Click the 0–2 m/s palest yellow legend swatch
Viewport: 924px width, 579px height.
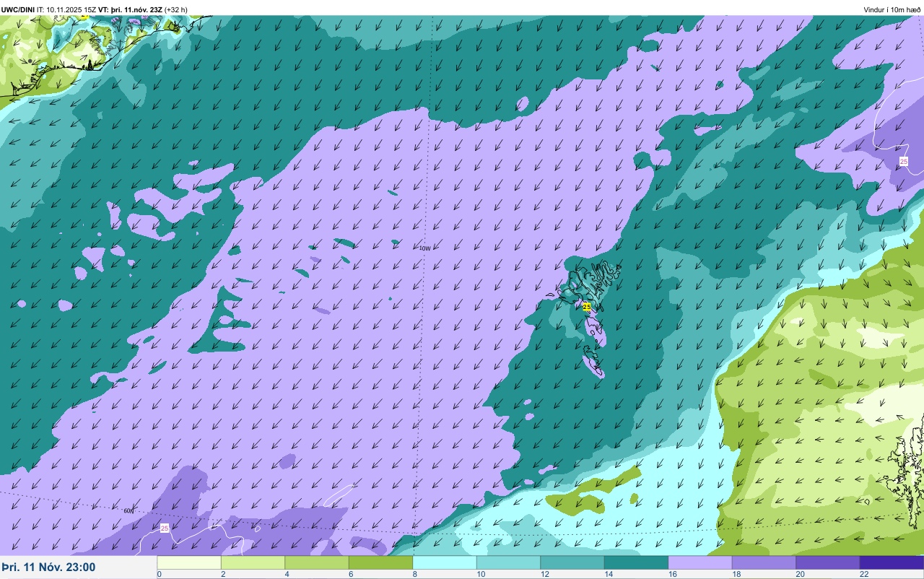coord(189,562)
